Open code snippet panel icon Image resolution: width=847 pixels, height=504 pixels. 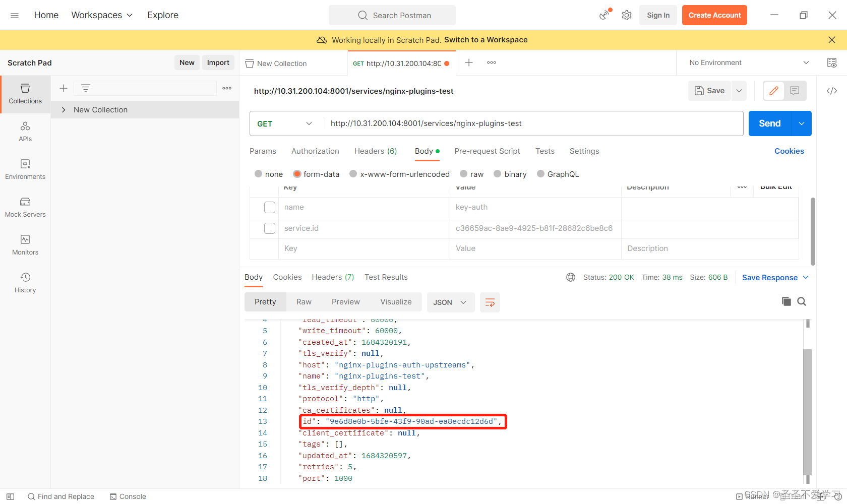point(832,91)
